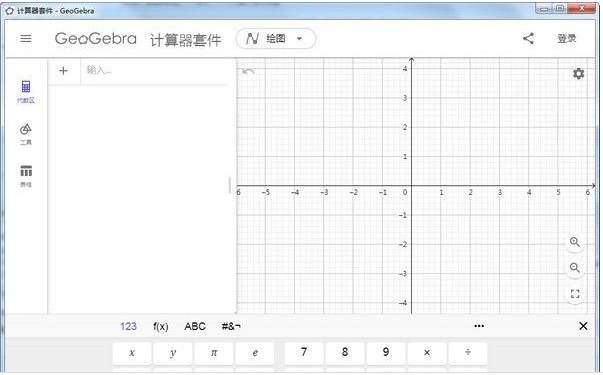Open the hamburger main menu
The height and width of the screenshot is (375, 603).
click(x=26, y=38)
